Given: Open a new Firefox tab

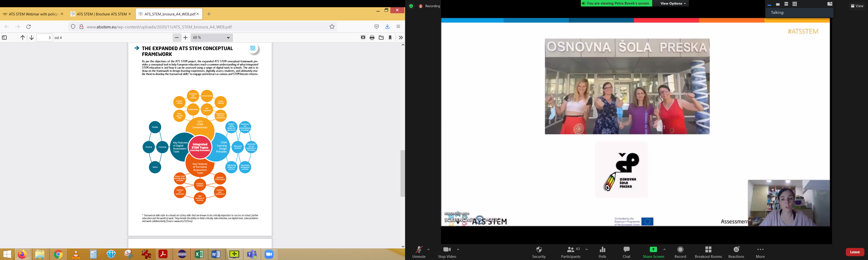Looking at the screenshot, I should click(x=209, y=14).
